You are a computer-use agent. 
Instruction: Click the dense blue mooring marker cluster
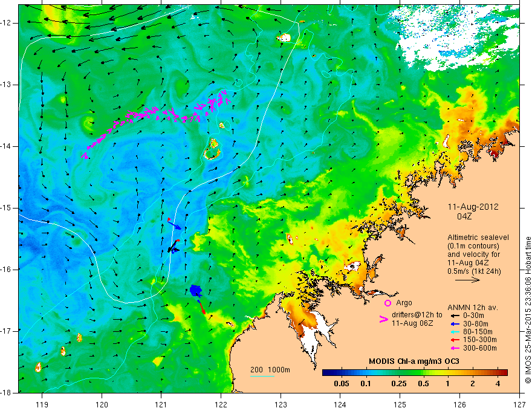[195, 291]
